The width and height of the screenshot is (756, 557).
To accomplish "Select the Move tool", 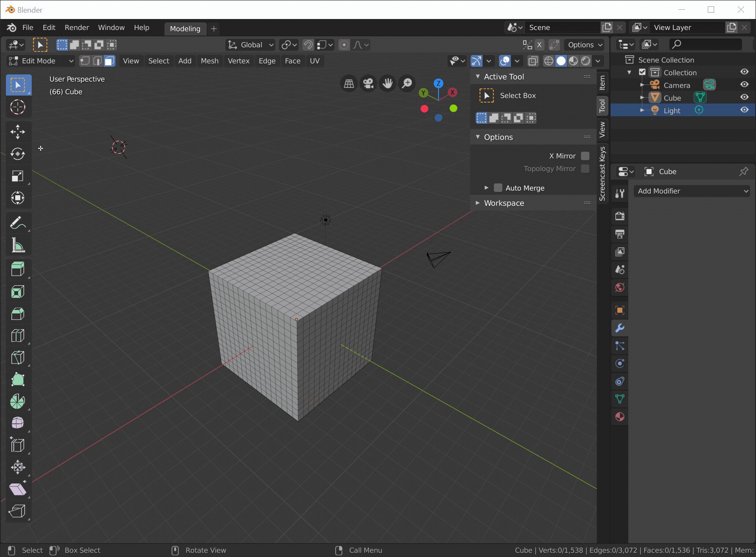I will pos(18,132).
